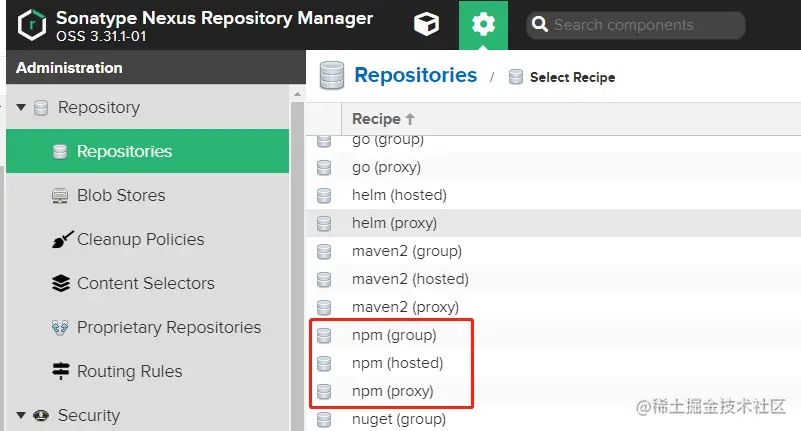The width and height of the screenshot is (801, 431).
Task: Click database icon beside helm (hosted)
Action: [x=324, y=196]
